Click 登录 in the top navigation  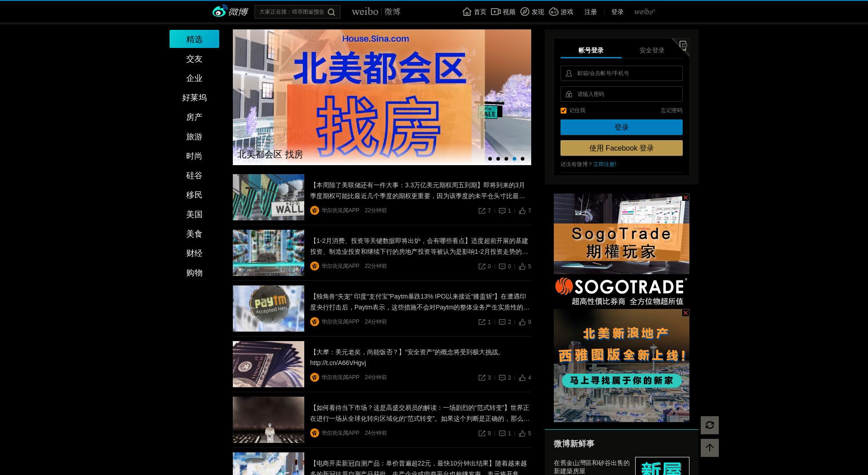coord(617,12)
